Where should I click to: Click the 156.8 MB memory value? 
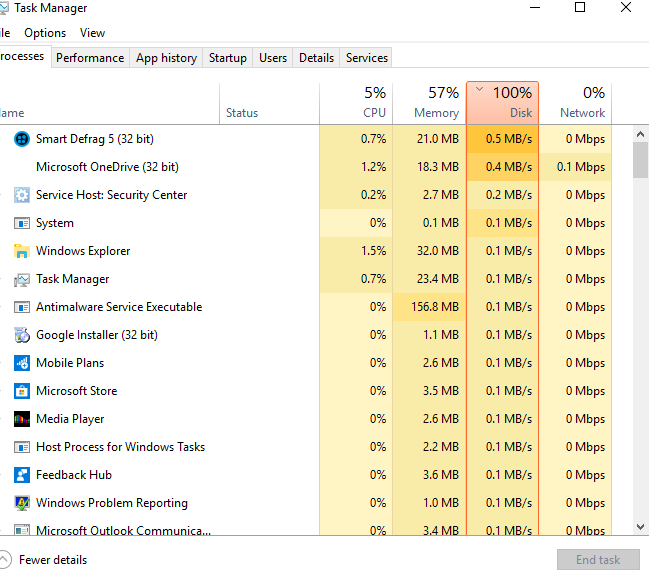[x=435, y=307]
